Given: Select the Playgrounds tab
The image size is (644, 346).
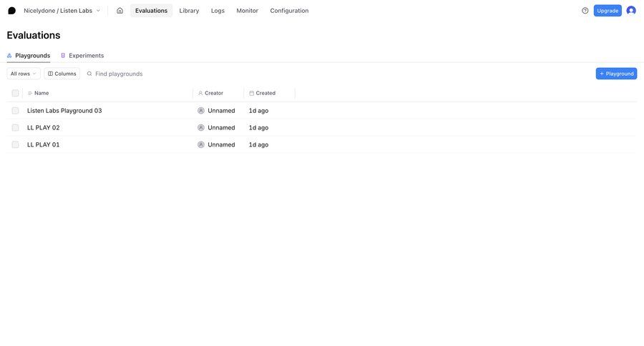Looking at the screenshot, I should coord(29,56).
